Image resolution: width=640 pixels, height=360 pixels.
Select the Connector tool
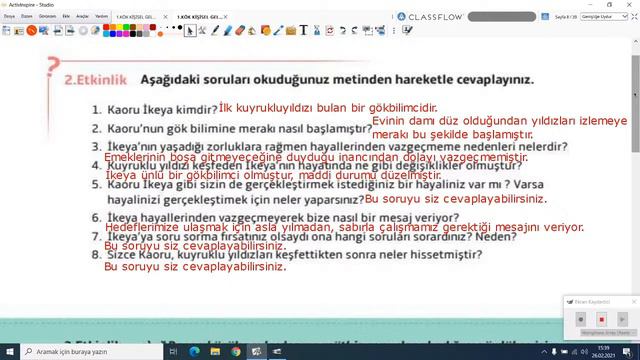click(x=278, y=31)
